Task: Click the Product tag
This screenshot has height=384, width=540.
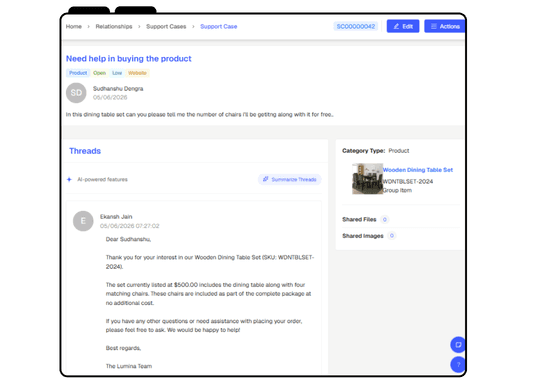Action: [x=78, y=73]
